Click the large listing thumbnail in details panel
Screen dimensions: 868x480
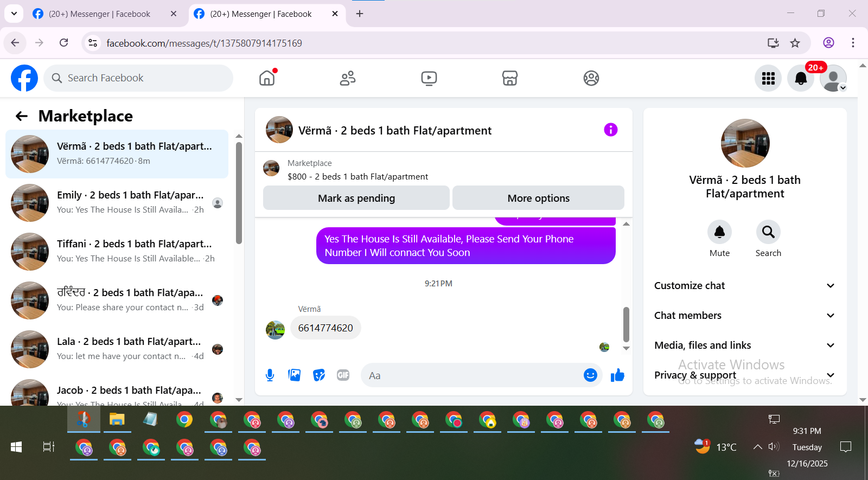point(745,143)
